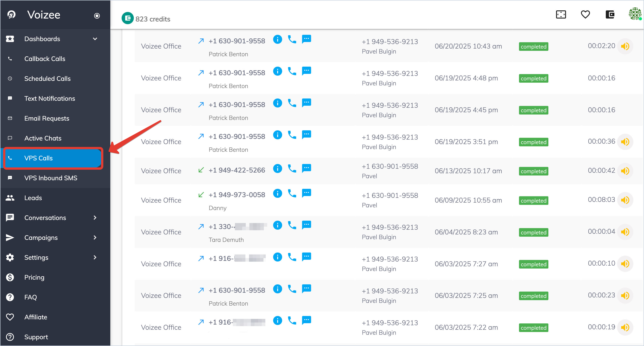Viewport: 644px width, 346px height.
Task: Open the wallet icon in top bar
Action: [610, 14]
